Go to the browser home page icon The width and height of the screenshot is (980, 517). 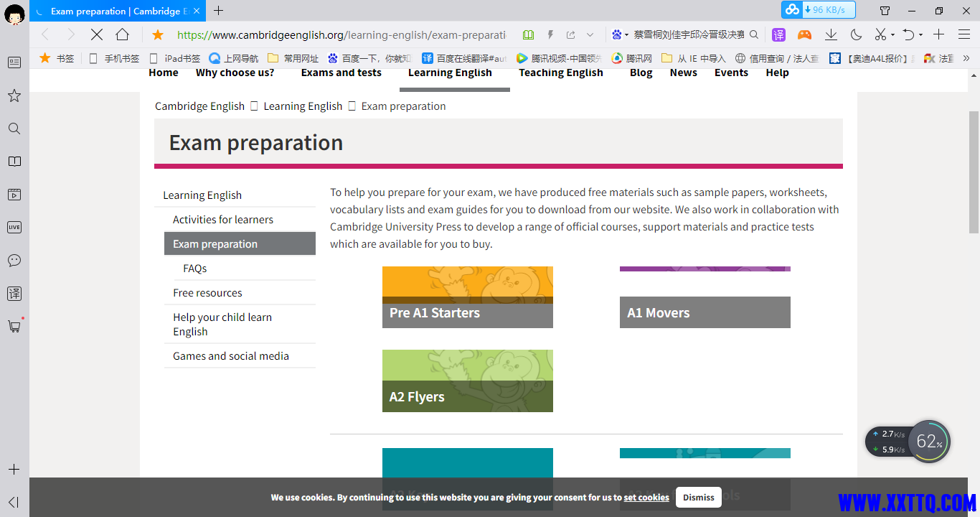click(123, 34)
